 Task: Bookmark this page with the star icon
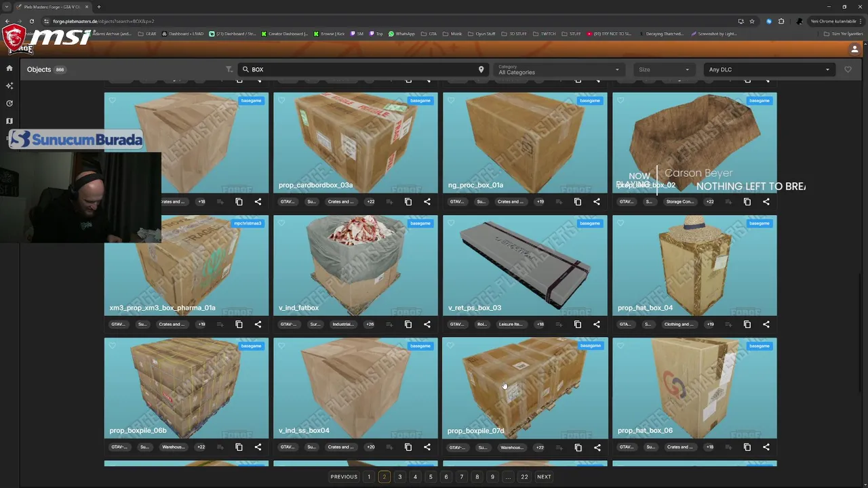(752, 21)
